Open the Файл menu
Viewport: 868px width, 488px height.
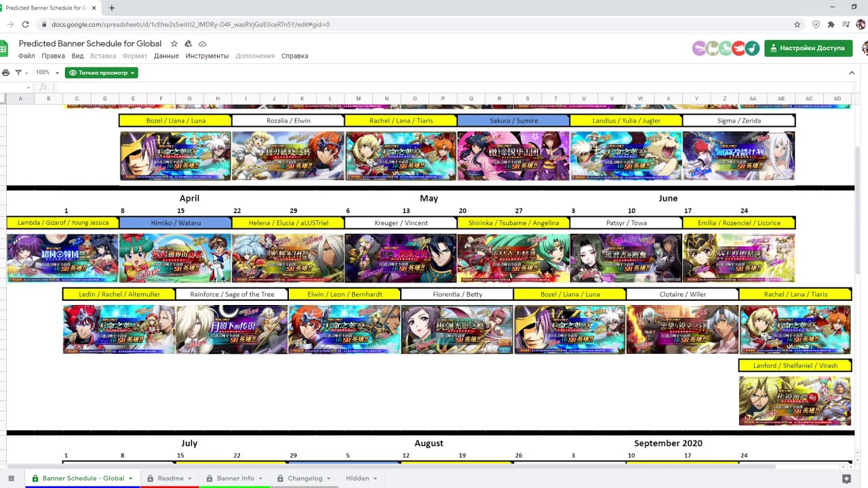[x=26, y=56]
